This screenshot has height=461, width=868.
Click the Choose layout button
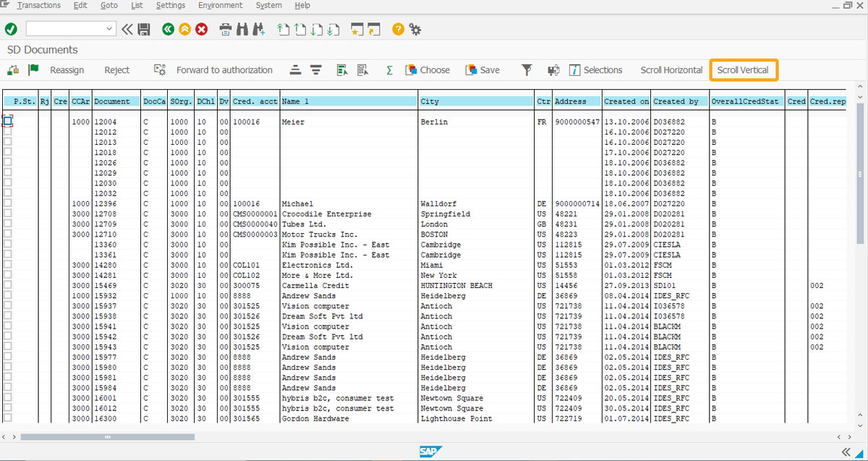coord(427,70)
